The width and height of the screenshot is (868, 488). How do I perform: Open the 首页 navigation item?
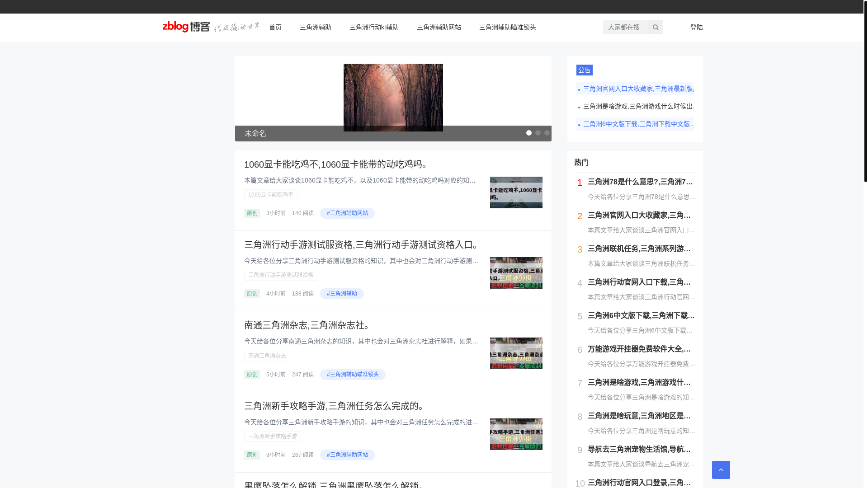275,27
